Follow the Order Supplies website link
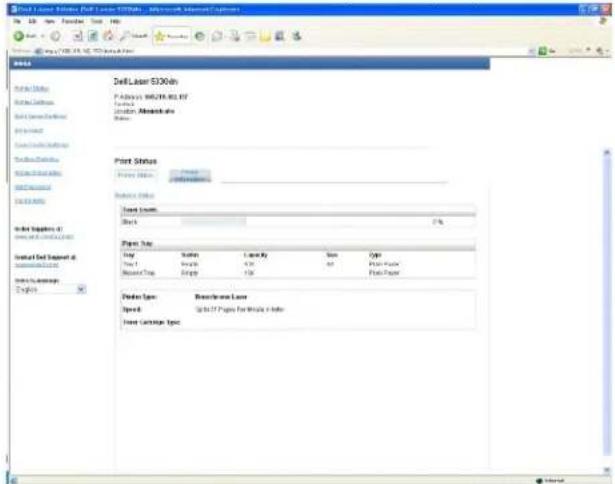615x484 pixels. point(44,237)
